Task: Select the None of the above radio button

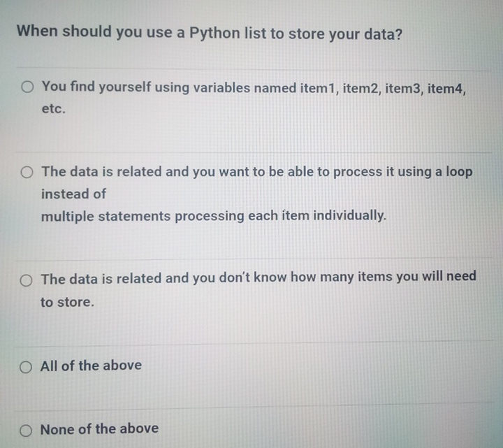Action: pyautogui.click(x=26, y=430)
